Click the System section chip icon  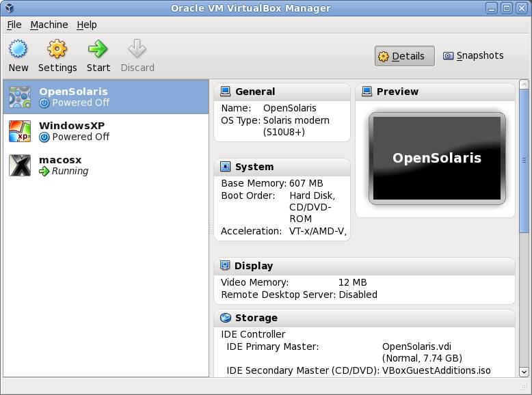click(x=225, y=167)
